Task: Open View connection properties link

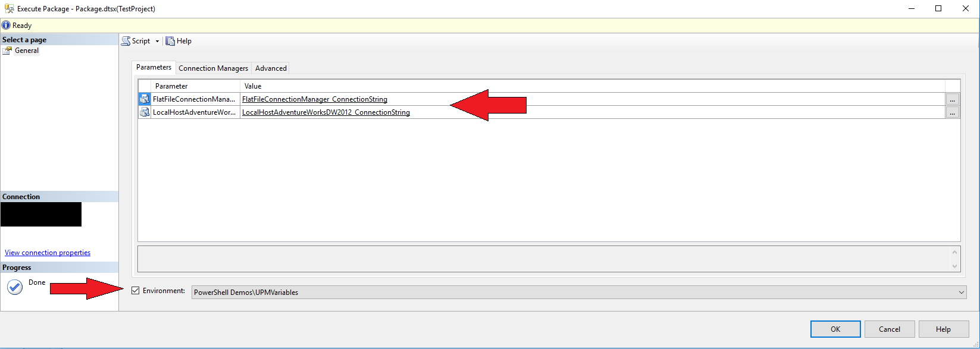Action: [x=48, y=253]
